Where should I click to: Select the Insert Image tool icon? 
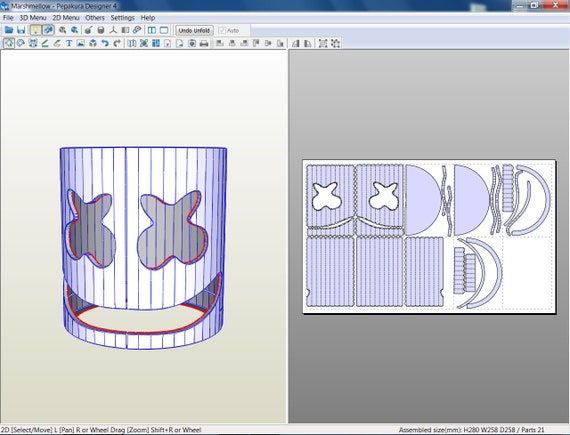pos(81,43)
